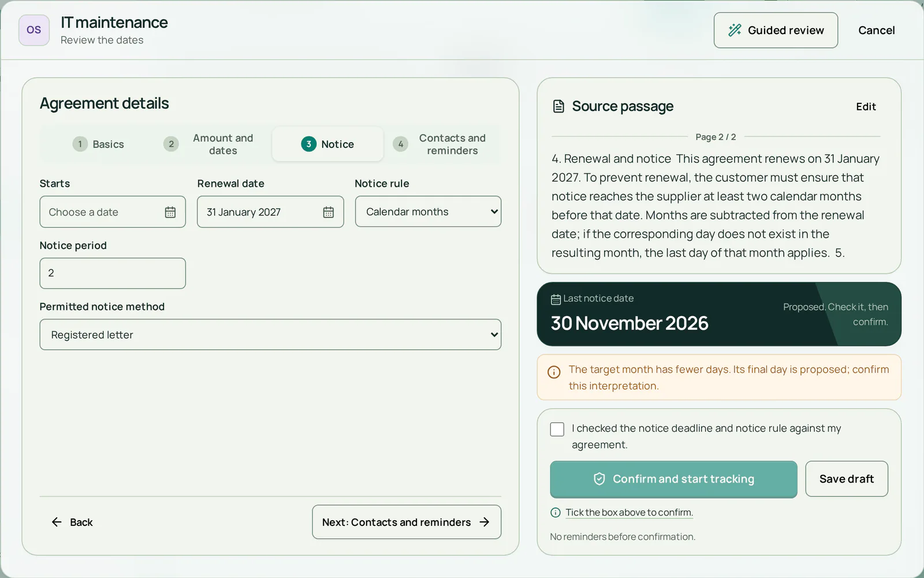Click the Page 2 / 2 indicator
Screen dimensions: 924x578
coord(716,137)
